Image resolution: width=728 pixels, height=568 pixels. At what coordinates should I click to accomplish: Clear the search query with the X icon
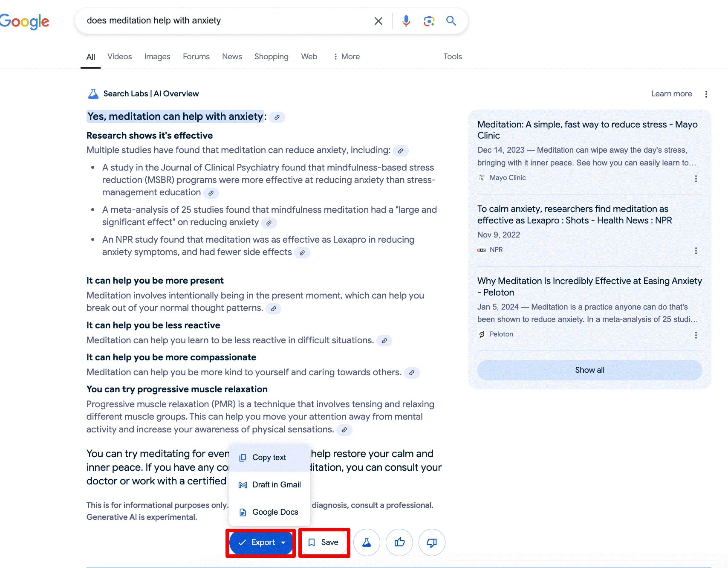(378, 21)
